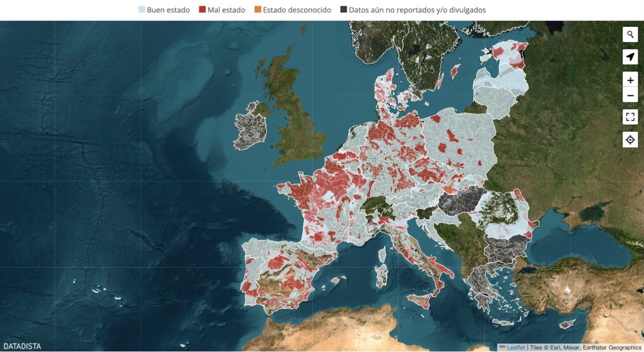Toggle fullscreen map view

[630, 117]
